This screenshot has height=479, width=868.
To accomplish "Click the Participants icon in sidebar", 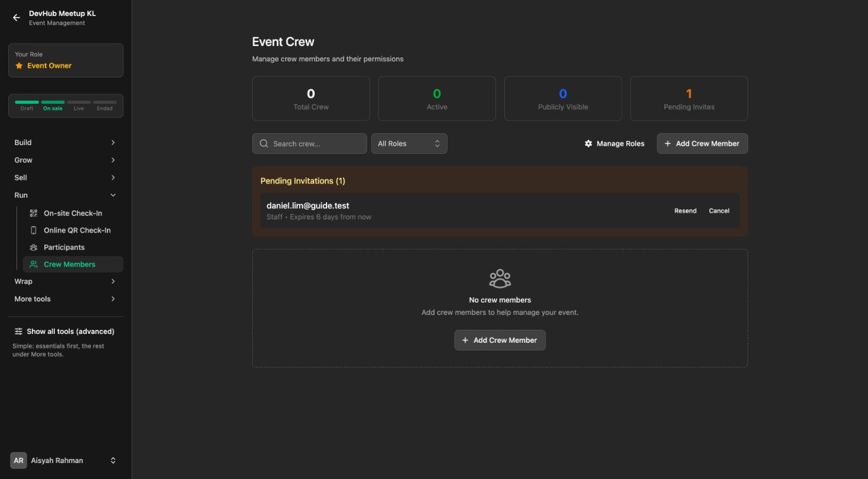I will pos(34,247).
